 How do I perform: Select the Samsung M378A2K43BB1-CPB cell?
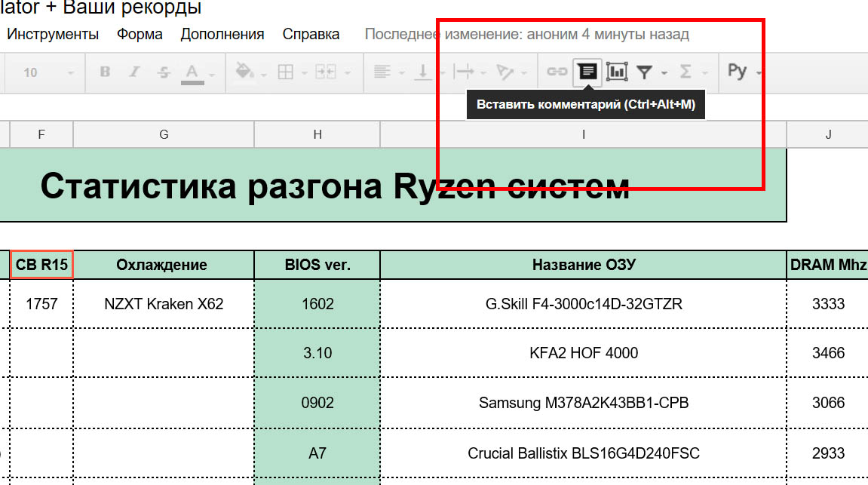tap(584, 403)
